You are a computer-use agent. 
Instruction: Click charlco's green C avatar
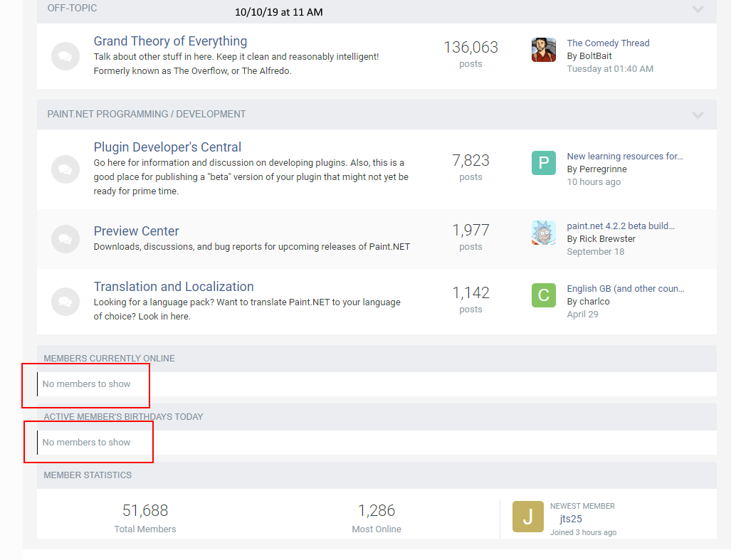pos(544,295)
